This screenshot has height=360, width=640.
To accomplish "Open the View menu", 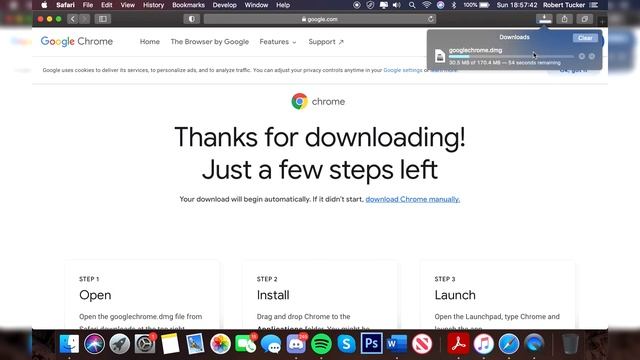I will point(127,5).
